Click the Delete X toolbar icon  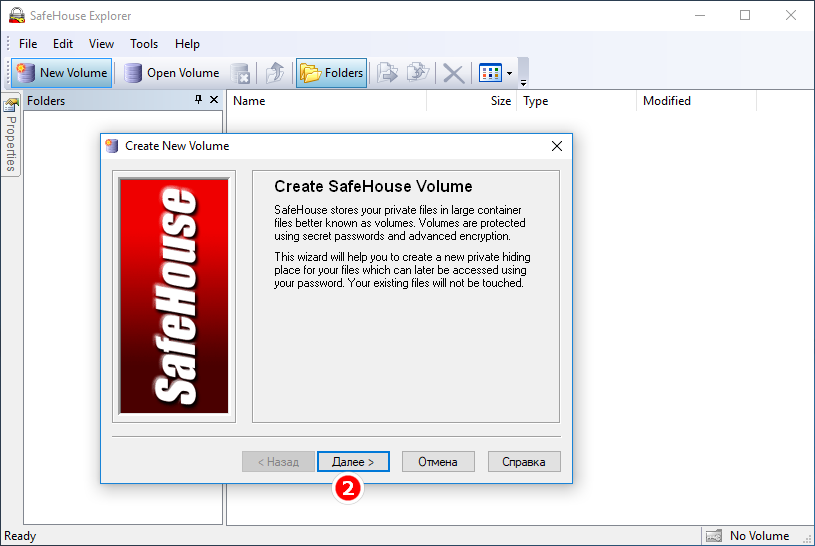point(453,73)
